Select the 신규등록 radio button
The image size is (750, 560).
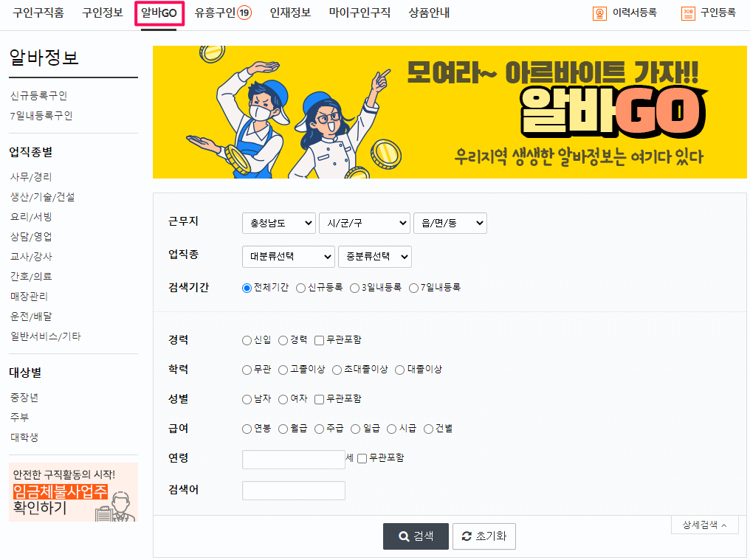click(x=301, y=288)
